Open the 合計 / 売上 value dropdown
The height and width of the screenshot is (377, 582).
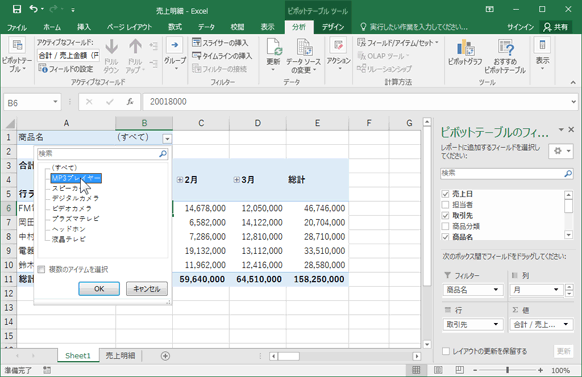pyautogui.click(x=566, y=324)
